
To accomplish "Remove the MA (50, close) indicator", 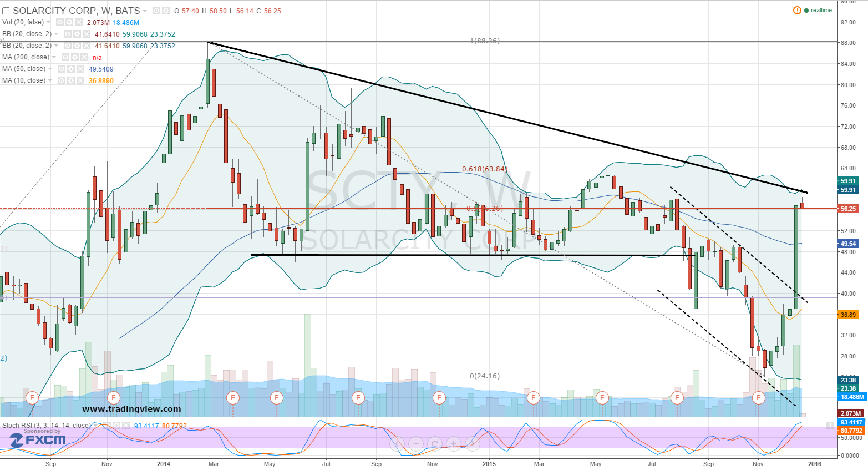I will click(x=80, y=69).
